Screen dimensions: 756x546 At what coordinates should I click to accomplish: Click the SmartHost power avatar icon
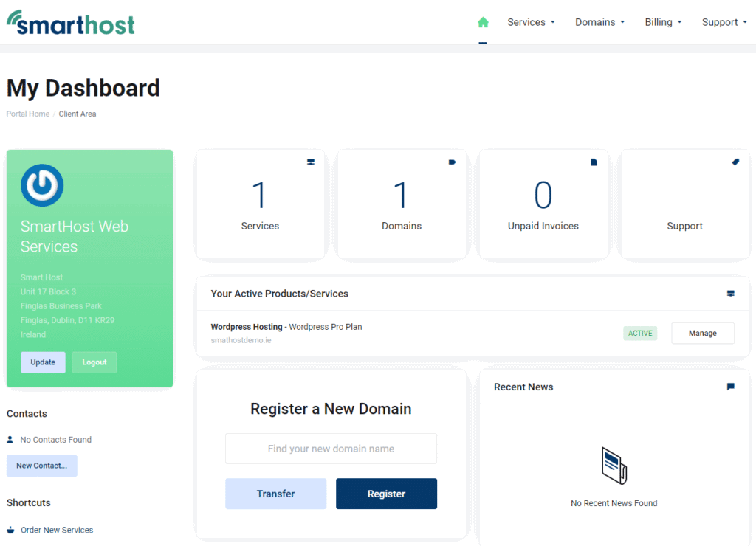[42, 185]
